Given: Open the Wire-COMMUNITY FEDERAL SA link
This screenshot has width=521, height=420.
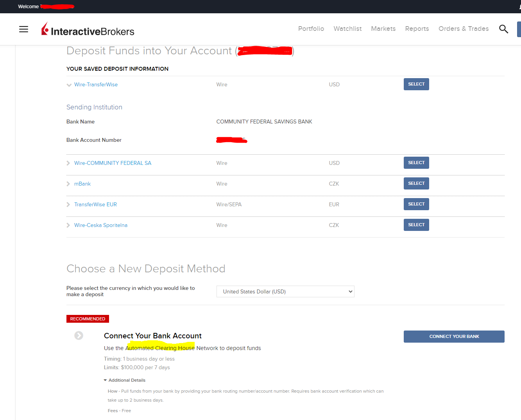Looking at the screenshot, I should click(113, 163).
